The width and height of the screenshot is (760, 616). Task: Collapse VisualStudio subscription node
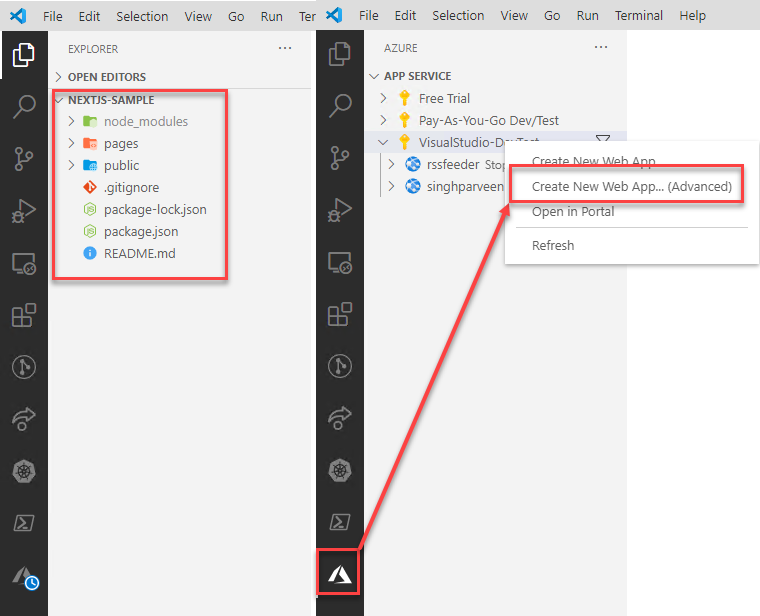[x=383, y=142]
